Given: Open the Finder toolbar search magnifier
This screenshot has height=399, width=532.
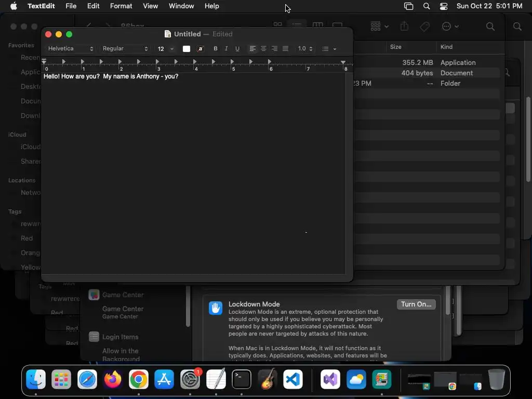Looking at the screenshot, I should 490,26.
